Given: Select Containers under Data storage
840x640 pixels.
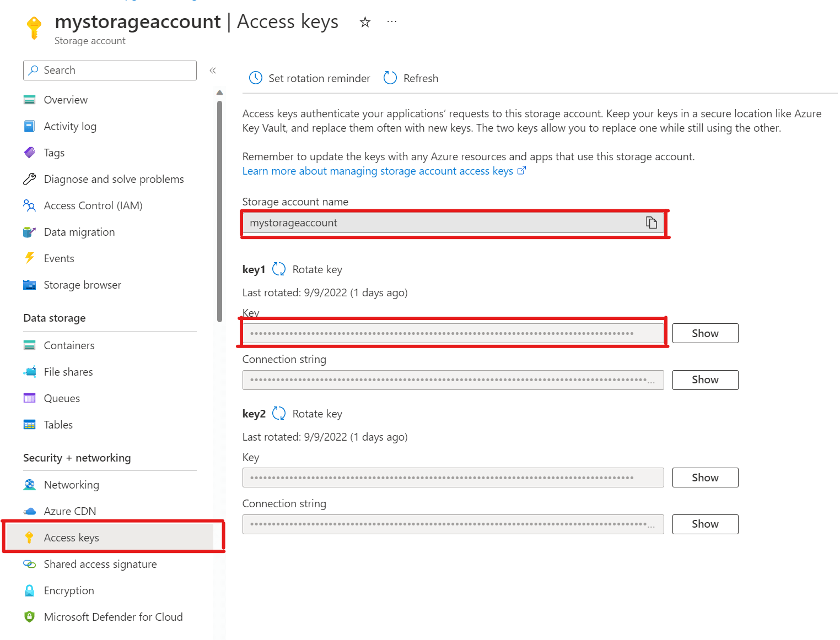Looking at the screenshot, I should tap(69, 345).
